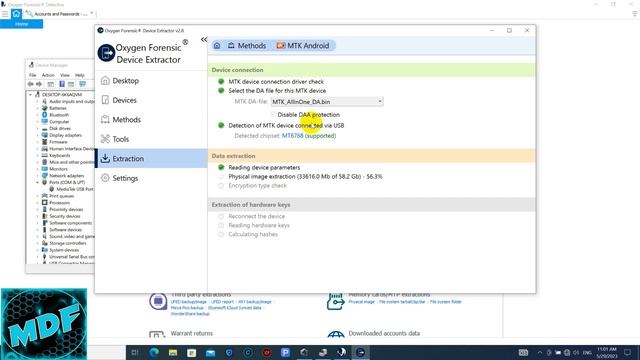
Task: Click the Memory cards extractions icon
Action: (x=335, y=302)
